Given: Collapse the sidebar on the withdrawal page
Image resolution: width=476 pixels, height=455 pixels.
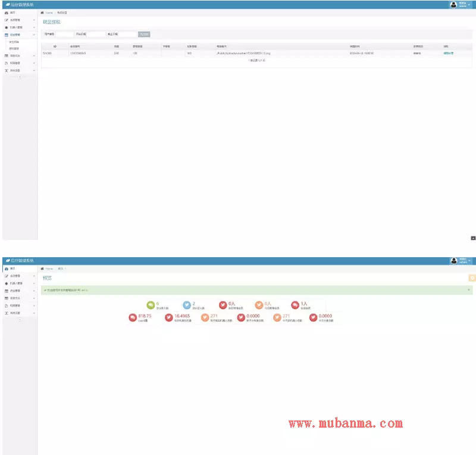Looking at the screenshot, I should point(19,77).
